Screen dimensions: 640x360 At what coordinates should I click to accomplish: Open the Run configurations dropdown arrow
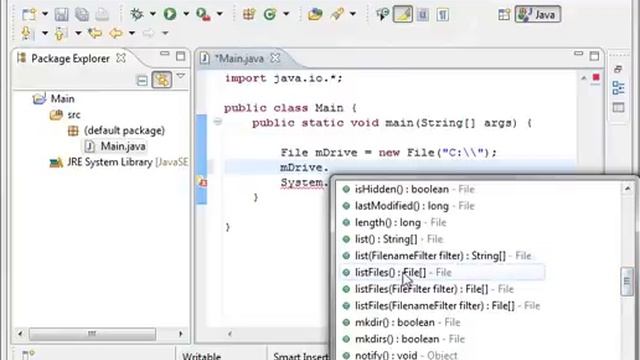pos(186,14)
